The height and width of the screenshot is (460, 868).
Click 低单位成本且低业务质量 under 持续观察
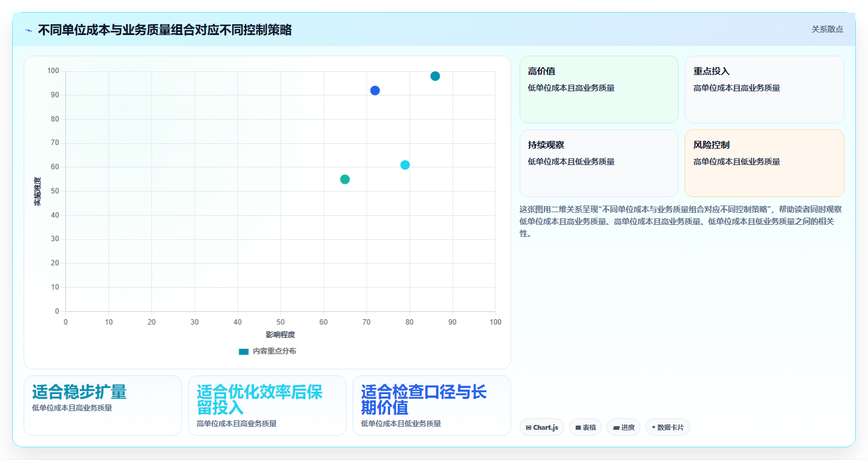click(571, 162)
